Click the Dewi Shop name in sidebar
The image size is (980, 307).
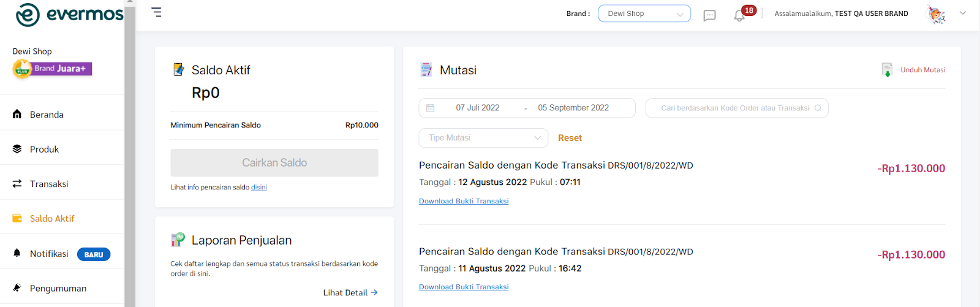click(32, 51)
